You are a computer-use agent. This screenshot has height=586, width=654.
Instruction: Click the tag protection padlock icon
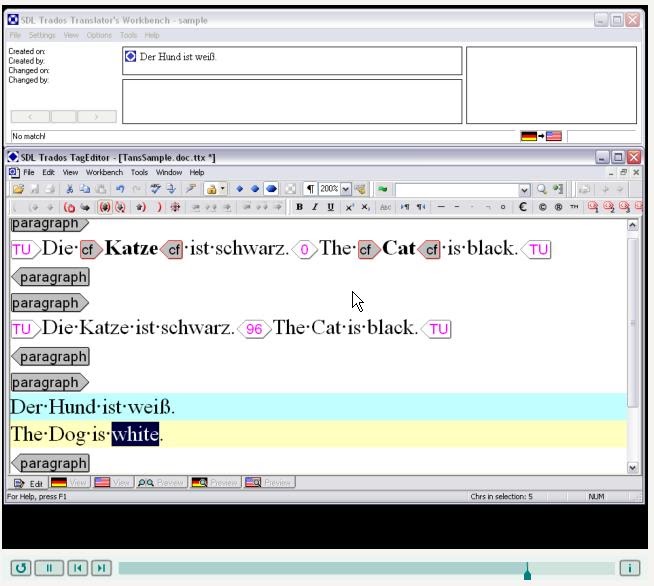[211, 189]
